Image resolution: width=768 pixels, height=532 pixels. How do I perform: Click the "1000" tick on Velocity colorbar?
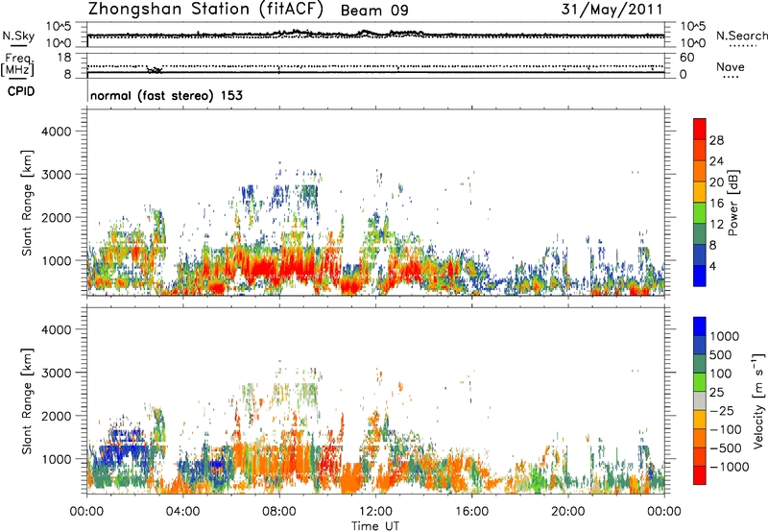point(724,336)
